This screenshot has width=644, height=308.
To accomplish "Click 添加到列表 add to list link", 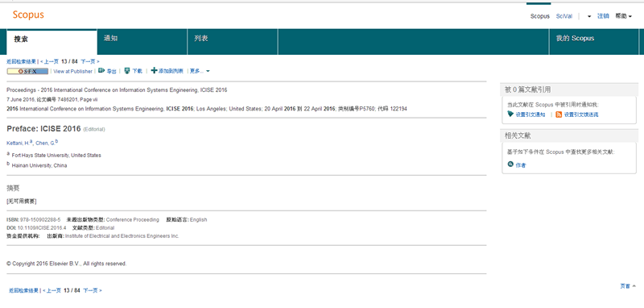I will 171,71.
